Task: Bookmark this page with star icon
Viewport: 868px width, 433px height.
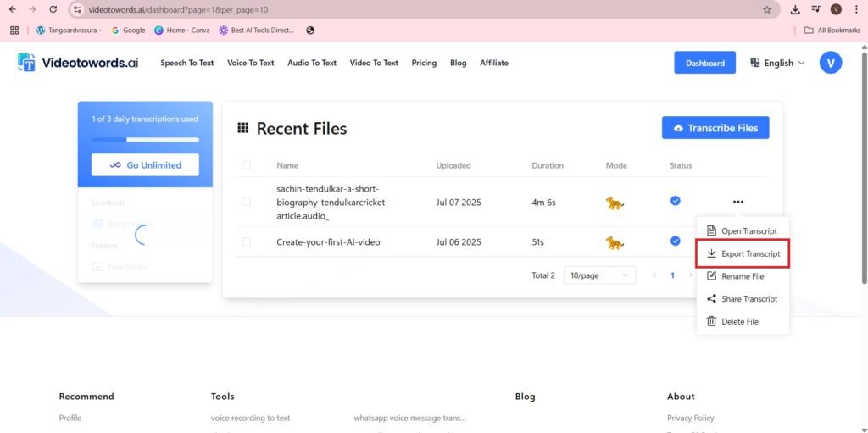Action: click(x=766, y=9)
